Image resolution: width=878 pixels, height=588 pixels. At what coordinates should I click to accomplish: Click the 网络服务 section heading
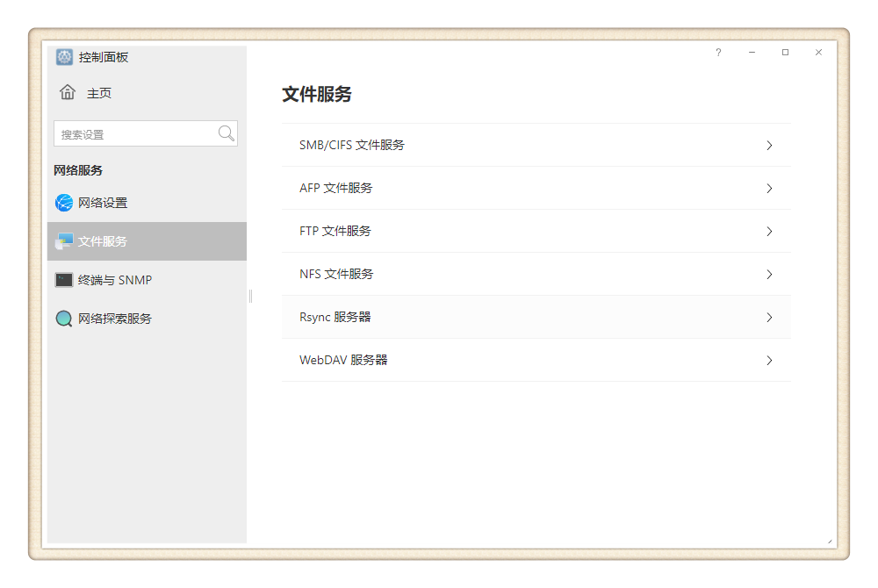pyautogui.click(x=78, y=170)
